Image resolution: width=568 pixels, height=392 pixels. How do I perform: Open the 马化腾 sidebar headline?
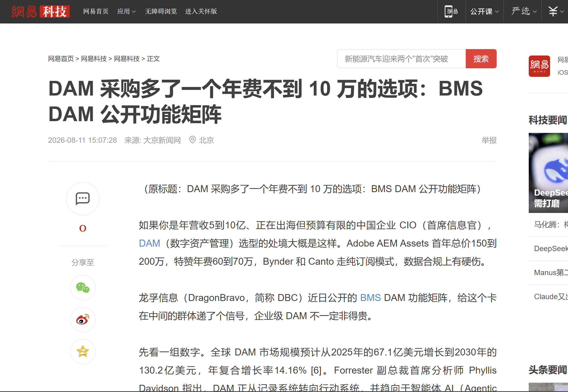click(551, 225)
